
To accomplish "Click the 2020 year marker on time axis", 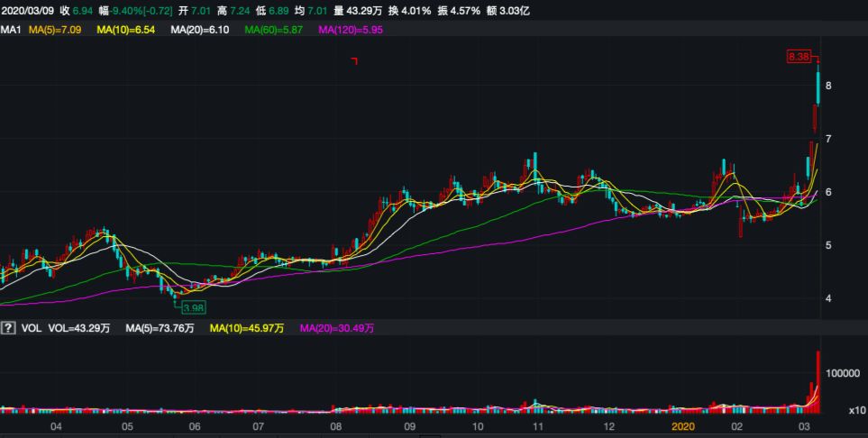I will 686,425.
